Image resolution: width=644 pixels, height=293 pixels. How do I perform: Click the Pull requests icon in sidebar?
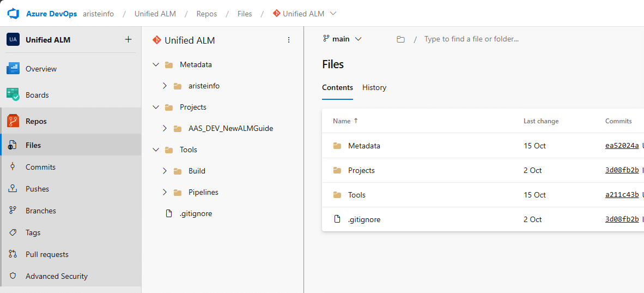point(13,254)
